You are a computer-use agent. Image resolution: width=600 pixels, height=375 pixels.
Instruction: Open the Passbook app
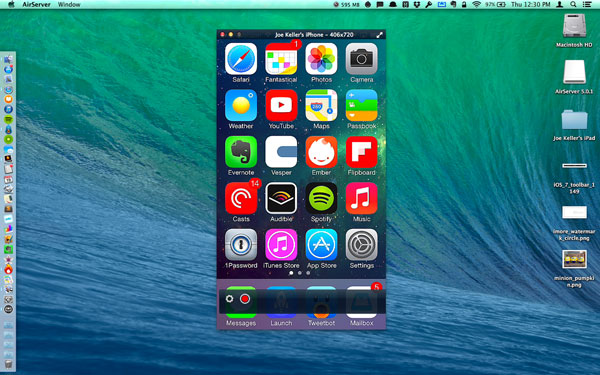362,106
